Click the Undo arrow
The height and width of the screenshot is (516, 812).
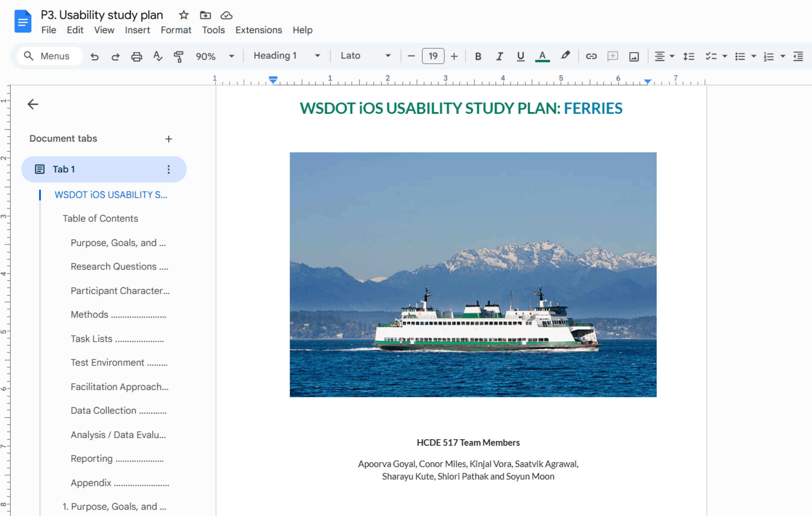point(94,56)
